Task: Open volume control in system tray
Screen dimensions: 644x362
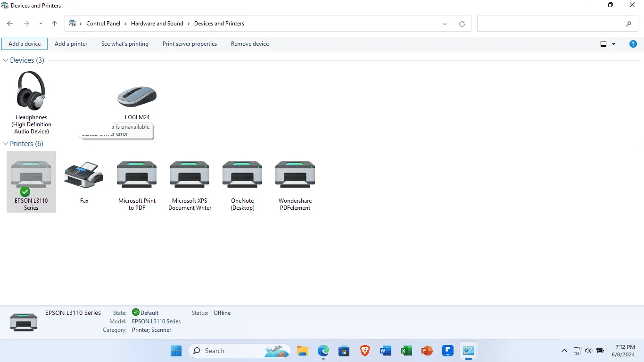Action: [588, 351]
